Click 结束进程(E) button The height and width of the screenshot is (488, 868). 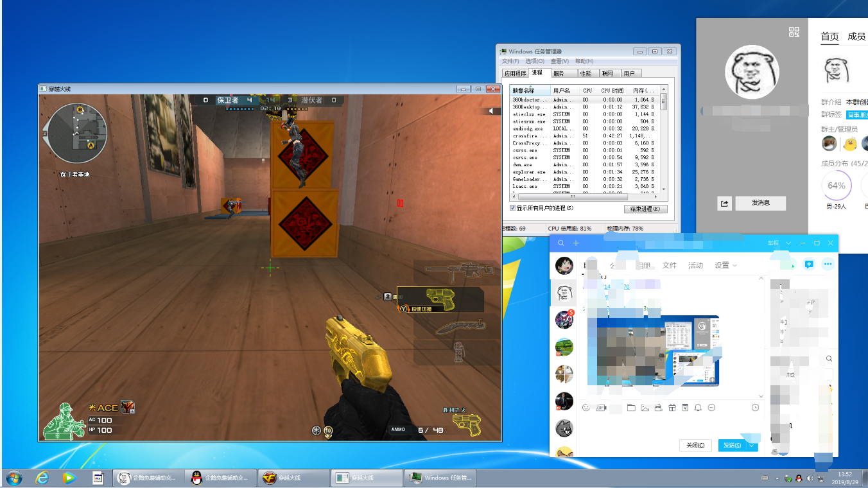(x=645, y=209)
